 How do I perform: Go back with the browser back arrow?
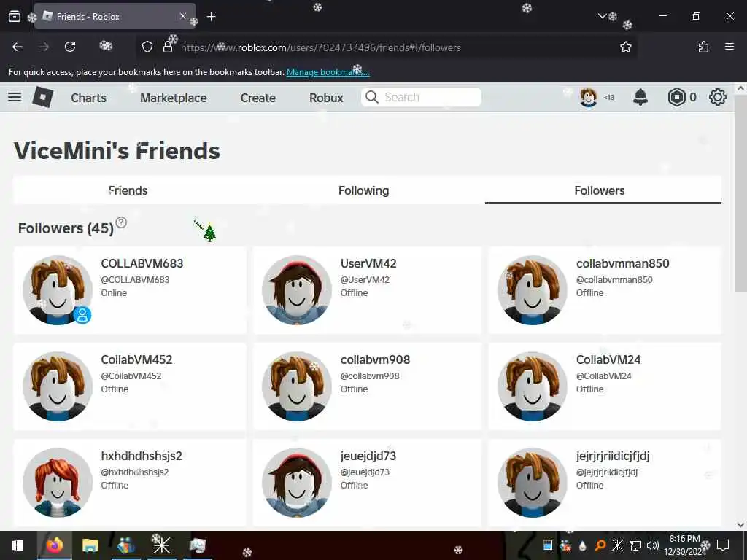[x=18, y=47]
